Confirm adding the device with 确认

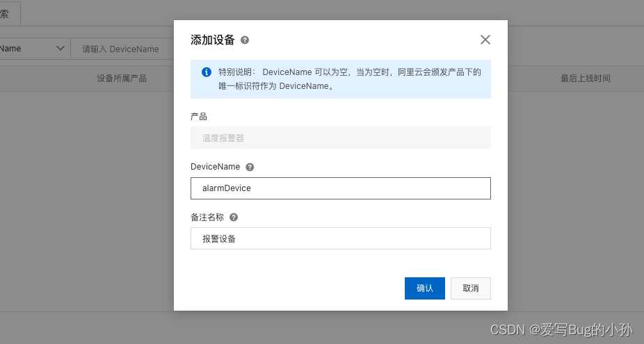pos(425,288)
